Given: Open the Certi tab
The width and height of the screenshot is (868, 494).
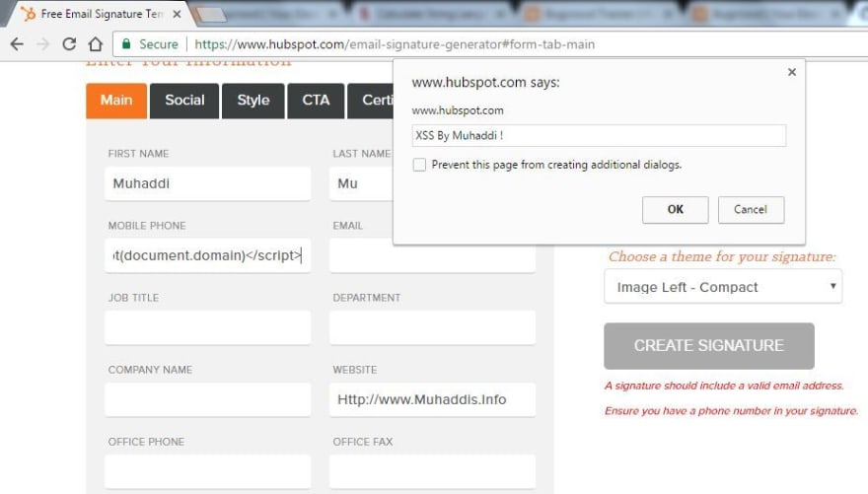Looking at the screenshot, I should [x=370, y=101].
